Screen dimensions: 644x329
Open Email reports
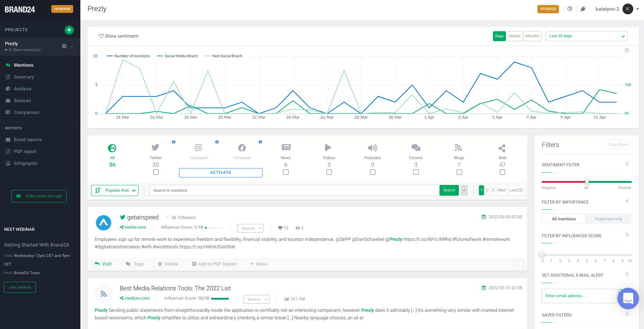(x=28, y=139)
